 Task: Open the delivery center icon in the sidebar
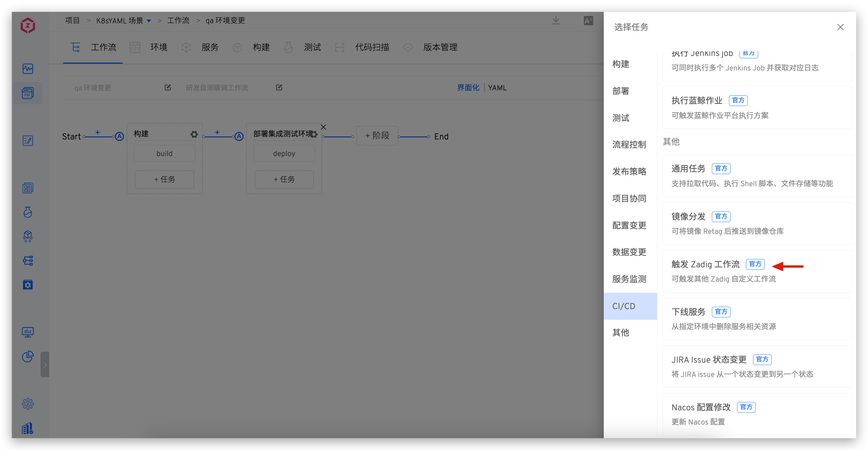[28, 236]
